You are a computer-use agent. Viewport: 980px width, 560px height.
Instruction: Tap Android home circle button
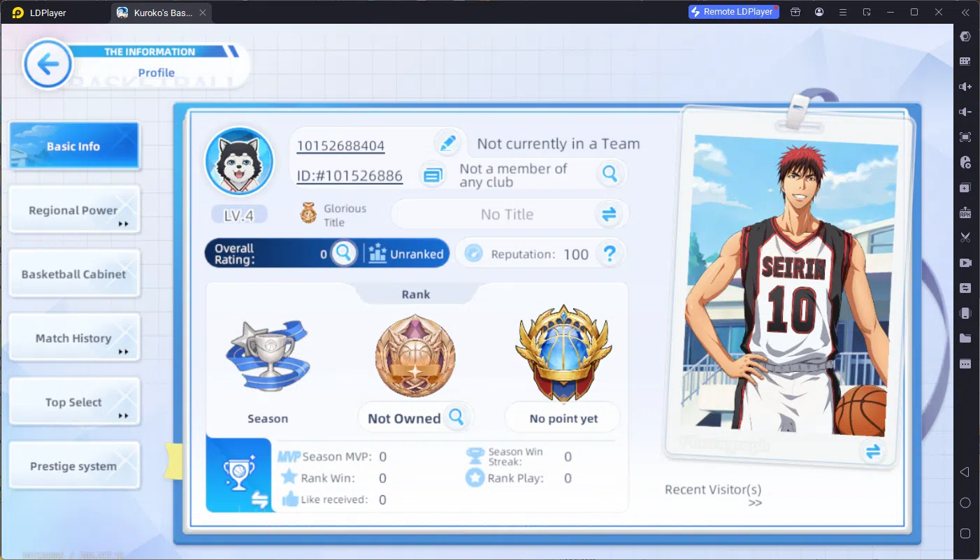coord(965,503)
